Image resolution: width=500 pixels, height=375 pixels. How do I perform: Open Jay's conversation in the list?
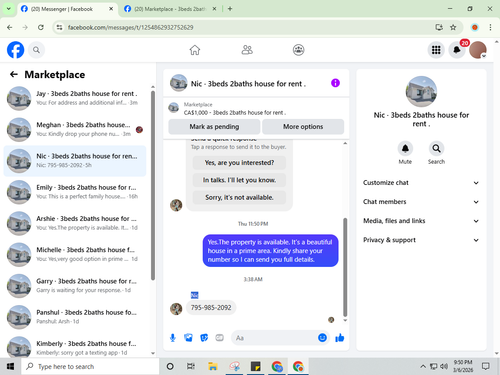75,98
